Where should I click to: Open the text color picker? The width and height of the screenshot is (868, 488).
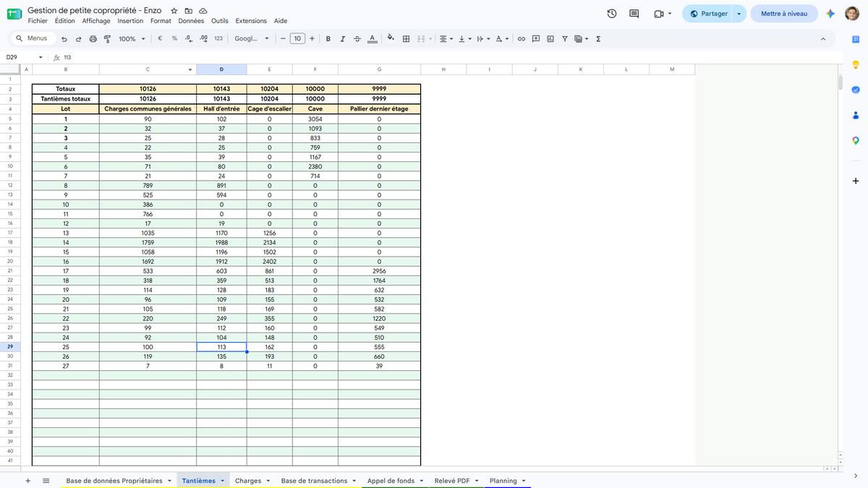tap(372, 39)
